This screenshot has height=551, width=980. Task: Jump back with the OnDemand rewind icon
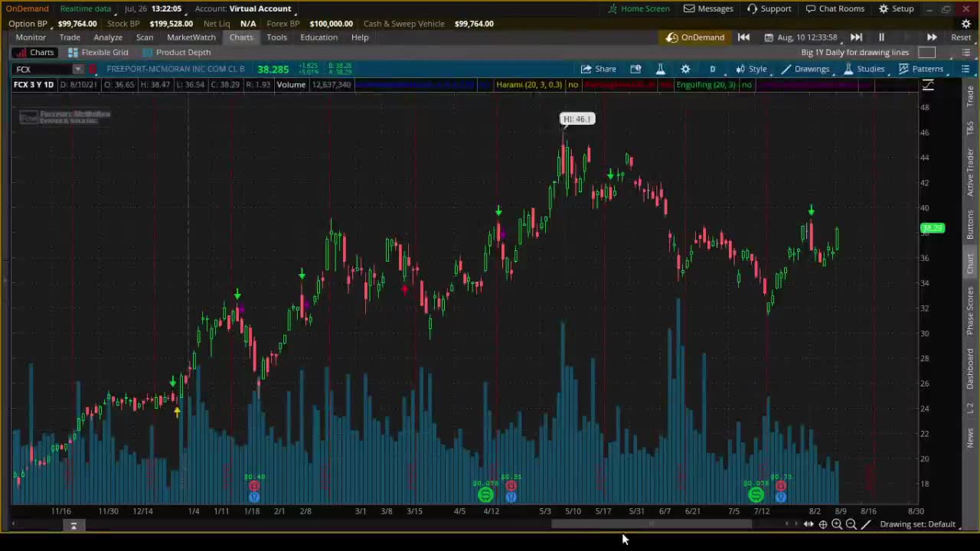point(743,37)
